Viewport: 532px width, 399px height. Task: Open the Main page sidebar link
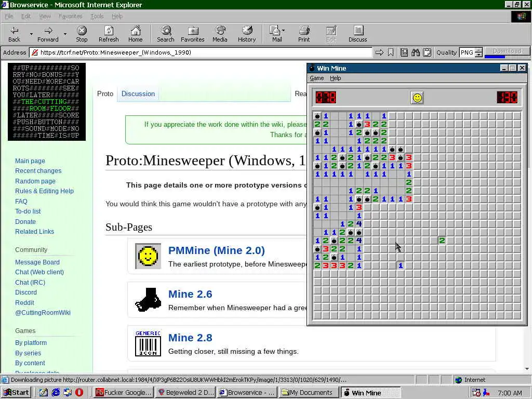(x=30, y=161)
